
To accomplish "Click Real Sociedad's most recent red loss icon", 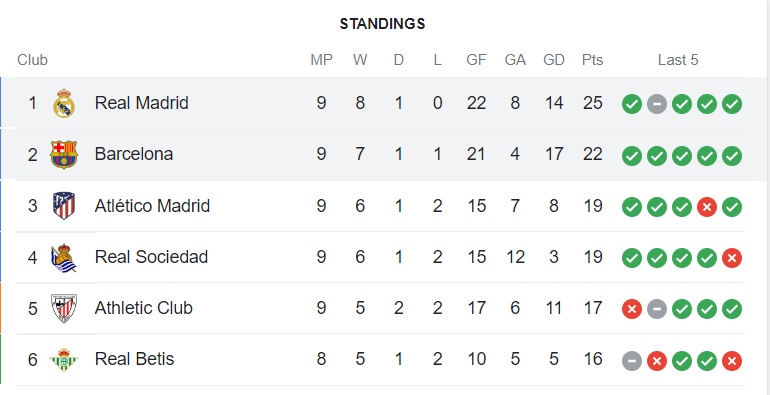I will (x=732, y=258).
